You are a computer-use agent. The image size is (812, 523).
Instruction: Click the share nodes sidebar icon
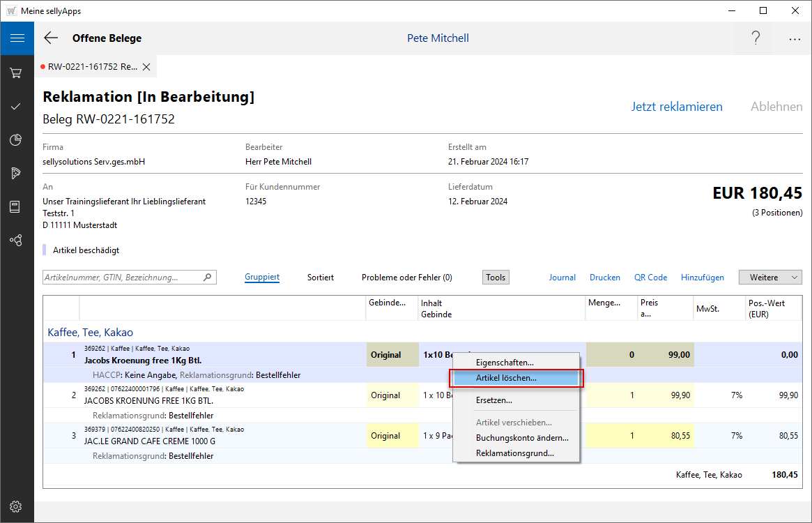click(x=16, y=240)
